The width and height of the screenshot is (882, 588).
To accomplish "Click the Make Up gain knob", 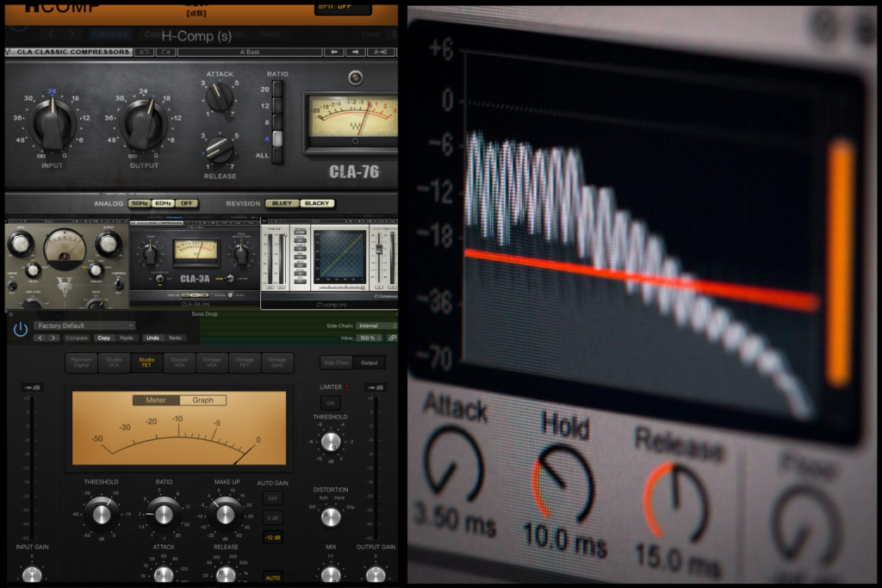I will coord(225,514).
